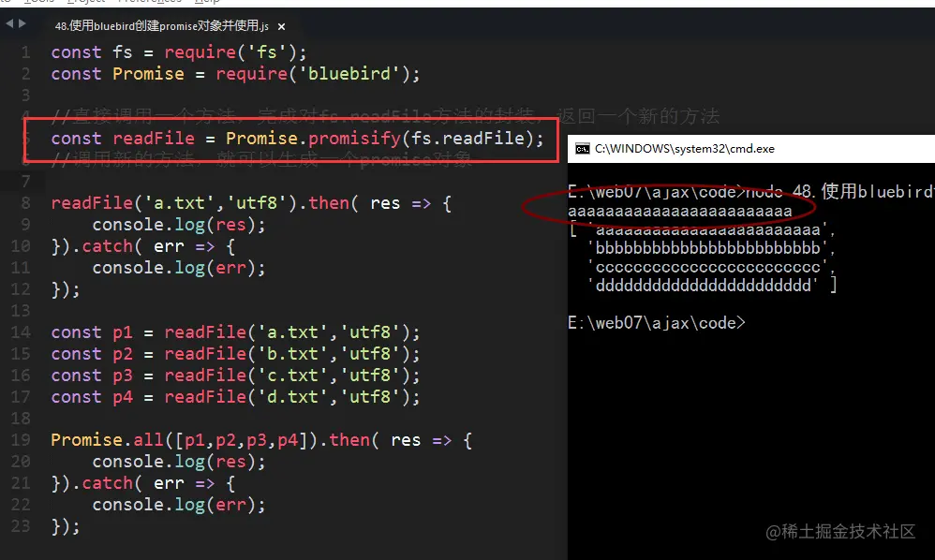
Task: Click 'Promise.all' on line 19
Action: tap(108, 440)
